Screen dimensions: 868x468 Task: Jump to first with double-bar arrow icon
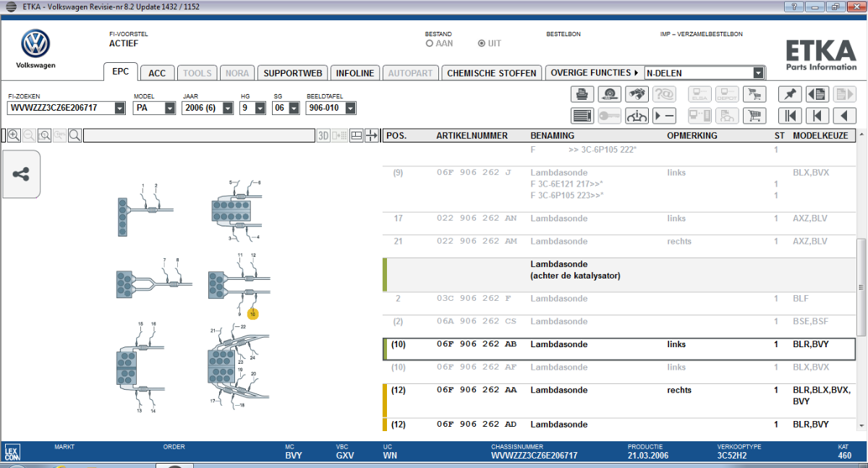tap(789, 115)
